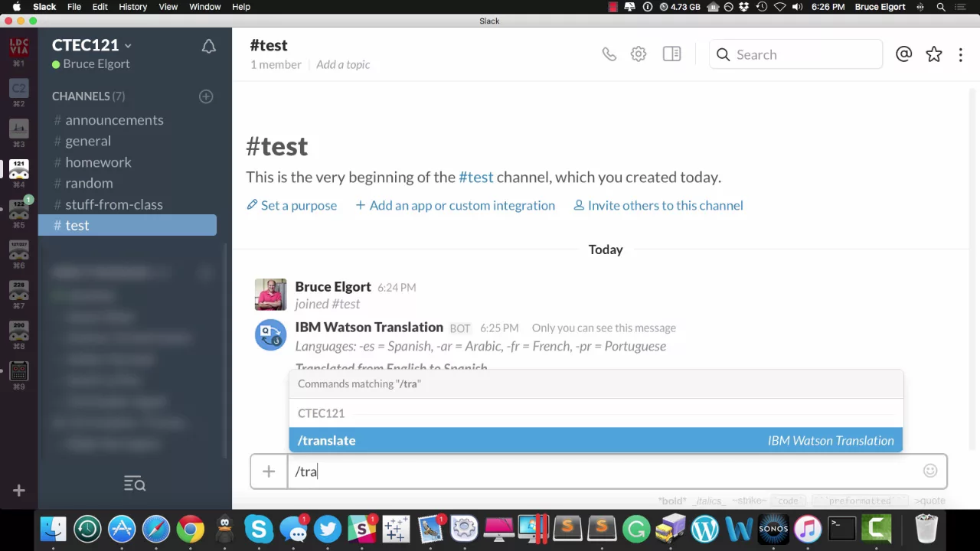The width and height of the screenshot is (980, 551).
Task: Launch Google Chrome from the Dock
Action: [191, 529]
